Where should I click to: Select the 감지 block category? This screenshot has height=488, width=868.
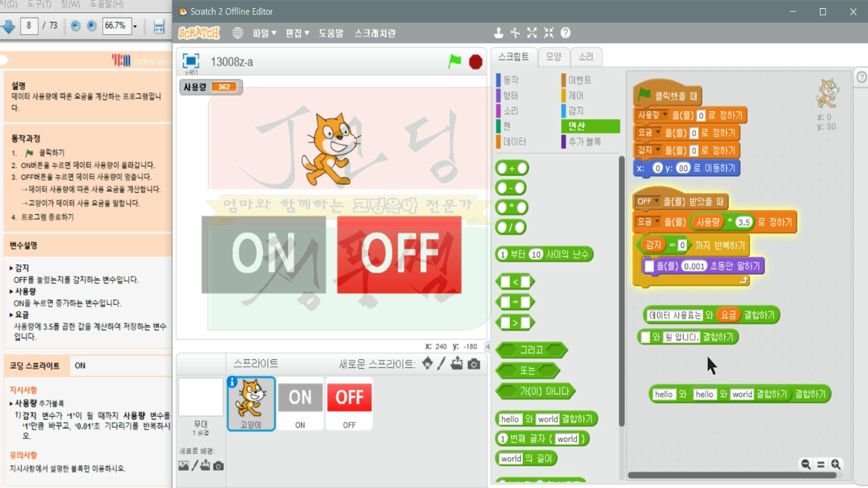tap(576, 111)
